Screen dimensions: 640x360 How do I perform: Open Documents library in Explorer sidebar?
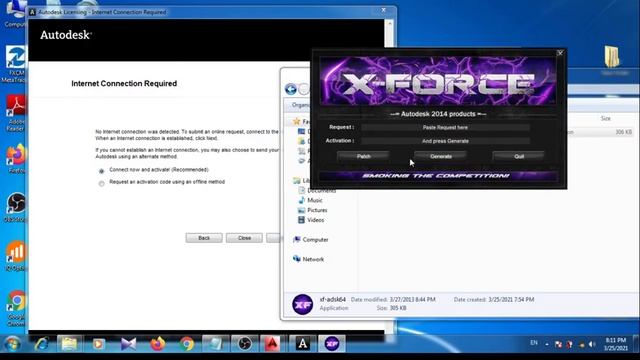317,191
